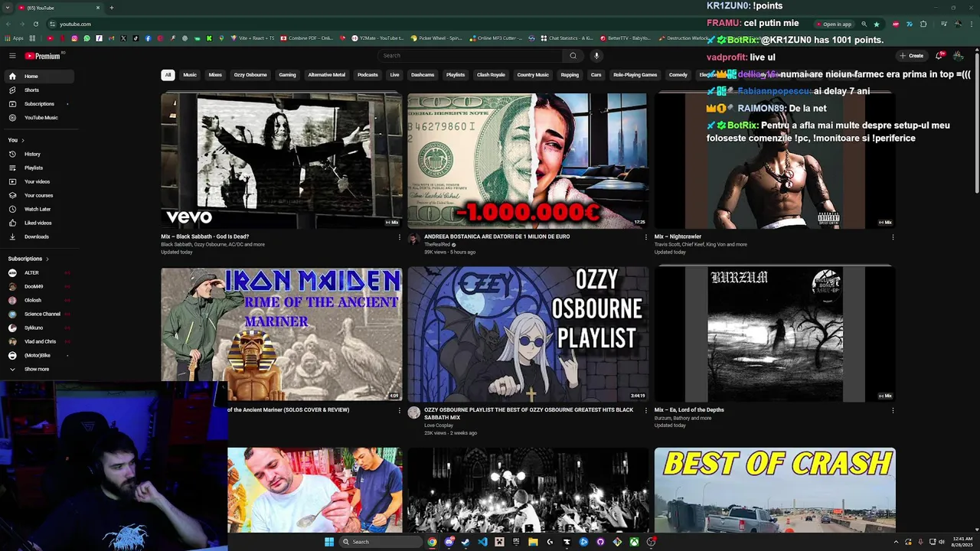The width and height of the screenshot is (980, 551).
Task: Open Best of Crash video thumbnail
Action: [774, 490]
